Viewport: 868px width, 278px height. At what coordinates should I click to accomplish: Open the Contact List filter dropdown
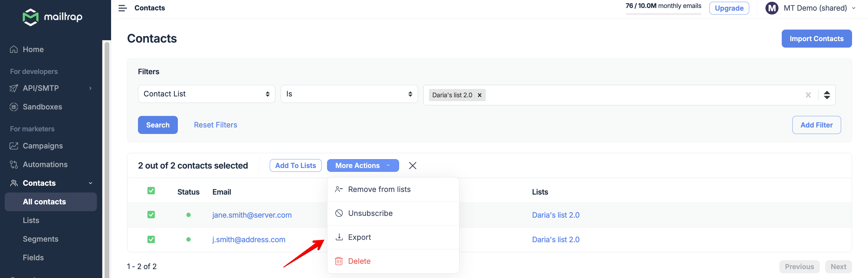206,94
